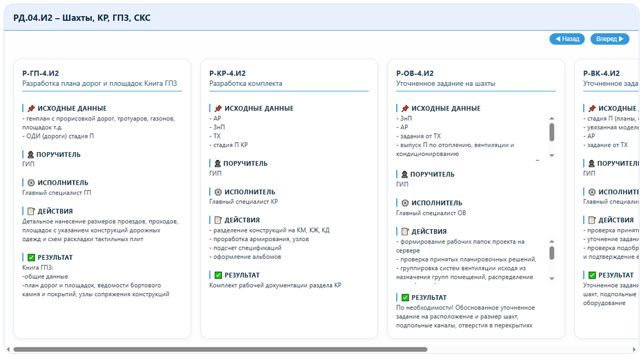Click header ДЕЙСТВИЯ in Р-ОВ-4.И2
This screenshot has height=358, width=644.
tap(429, 232)
